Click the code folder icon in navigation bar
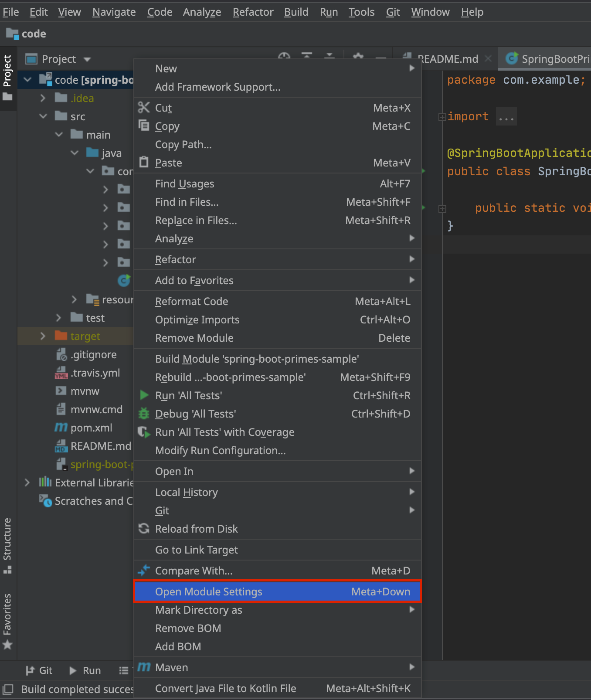The image size is (591, 700). [x=12, y=34]
